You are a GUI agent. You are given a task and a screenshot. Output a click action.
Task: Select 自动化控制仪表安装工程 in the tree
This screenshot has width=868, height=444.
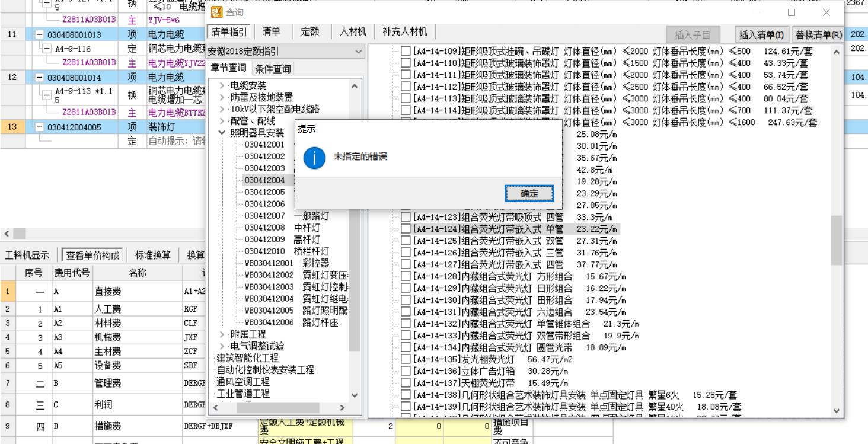[265, 370]
